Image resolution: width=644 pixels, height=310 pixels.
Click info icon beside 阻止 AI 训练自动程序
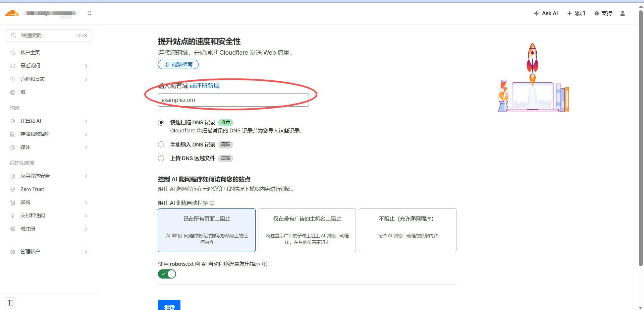click(212, 203)
